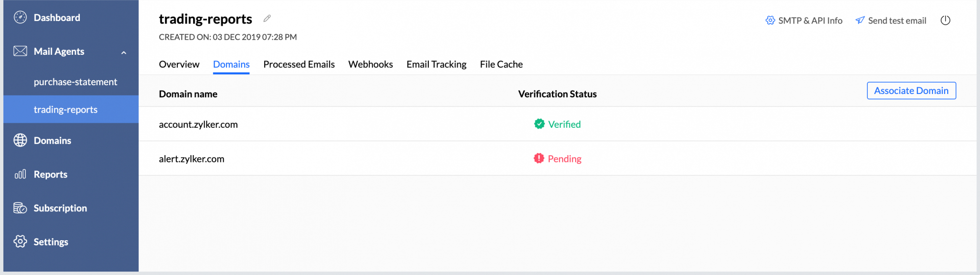The image size is (980, 275).
Task: Switch to the Processed Emails tab
Action: pyautogui.click(x=299, y=65)
